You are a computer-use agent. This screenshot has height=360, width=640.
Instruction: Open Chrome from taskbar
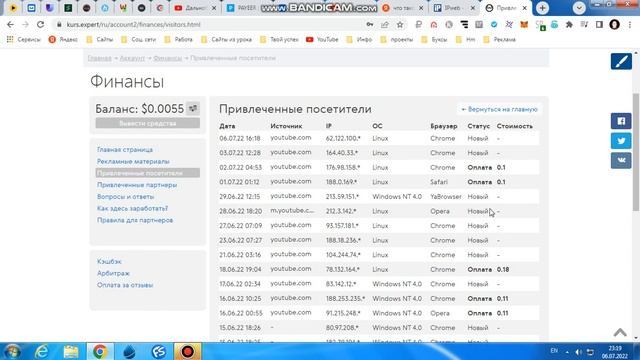[x=100, y=351]
